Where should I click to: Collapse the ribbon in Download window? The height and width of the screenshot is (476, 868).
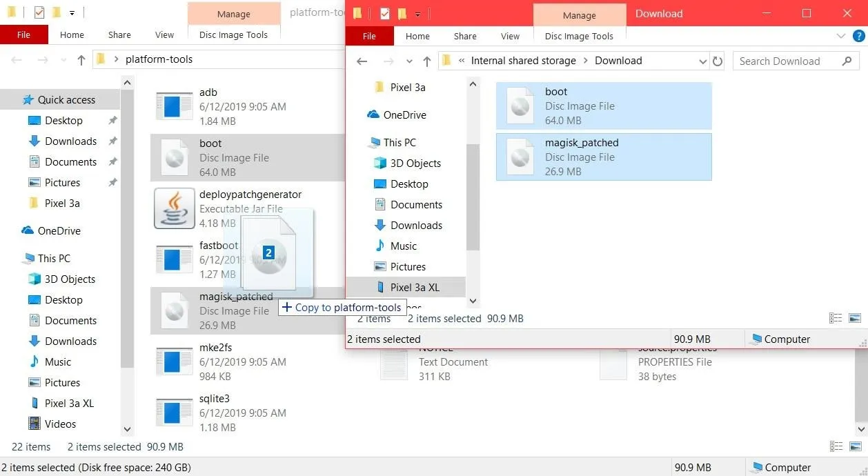tap(840, 36)
